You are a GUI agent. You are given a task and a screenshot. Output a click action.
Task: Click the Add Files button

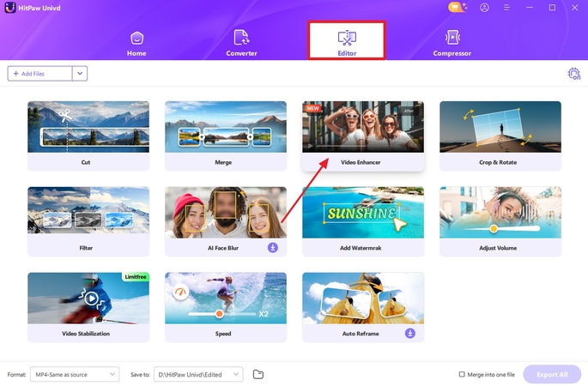(x=39, y=74)
